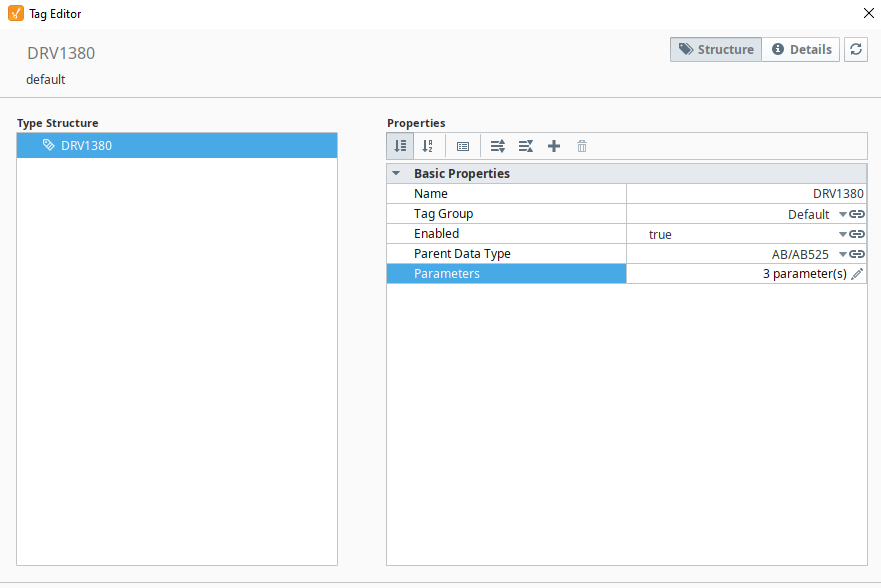Image resolution: width=881 pixels, height=588 pixels.
Task: Edit parameters with pencil icon
Action: (857, 274)
